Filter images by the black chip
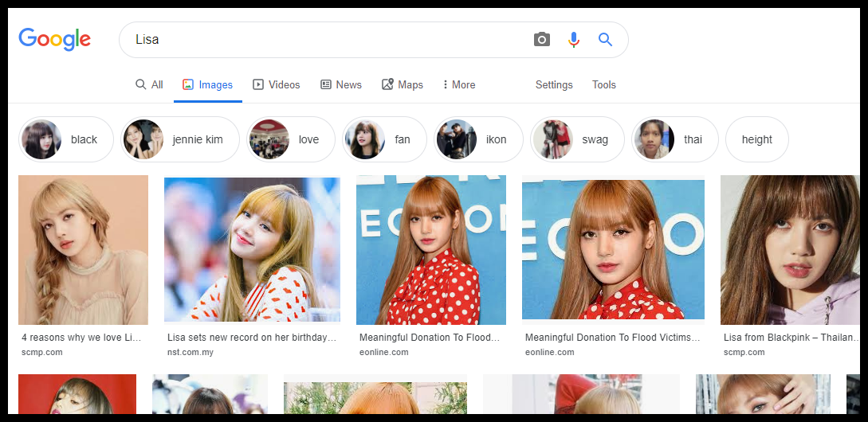 (x=66, y=139)
